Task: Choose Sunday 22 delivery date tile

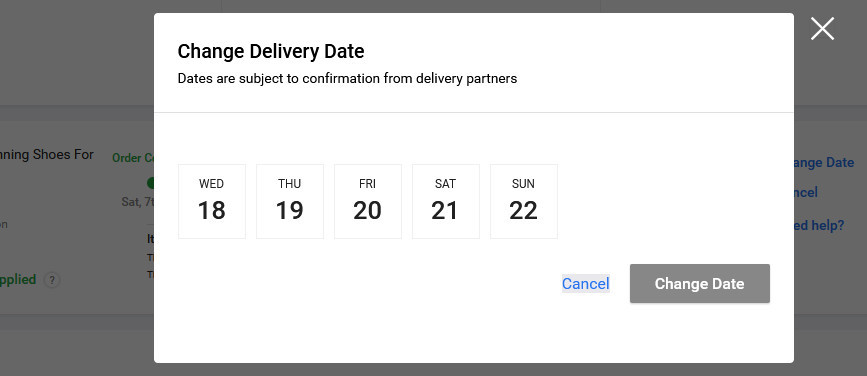Action: [x=524, y=201]
